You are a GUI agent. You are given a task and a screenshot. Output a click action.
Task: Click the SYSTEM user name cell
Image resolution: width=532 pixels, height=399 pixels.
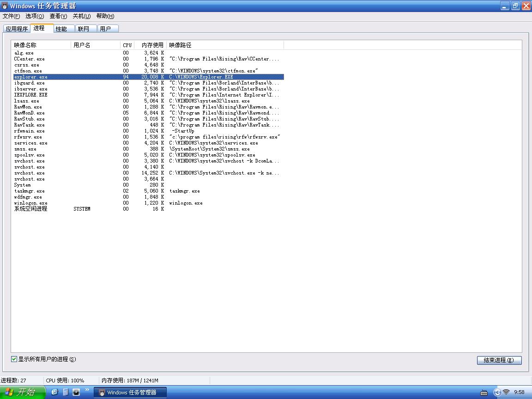coord(82,209)
